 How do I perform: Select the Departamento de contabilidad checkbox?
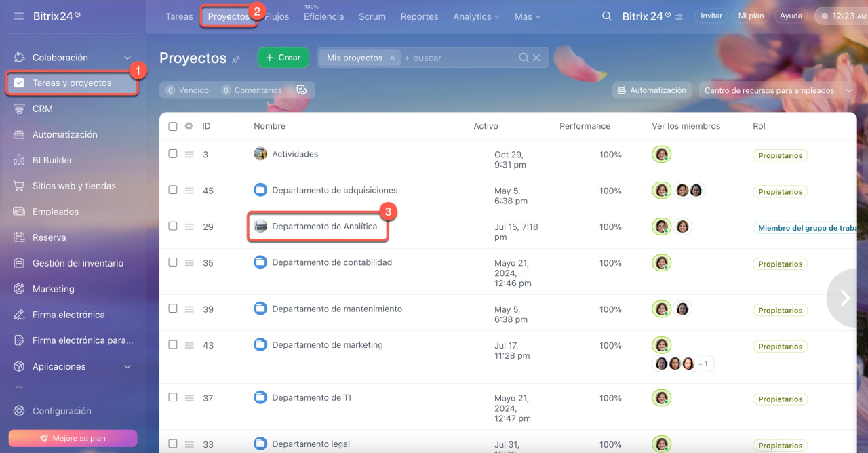[x=173, y=262]
